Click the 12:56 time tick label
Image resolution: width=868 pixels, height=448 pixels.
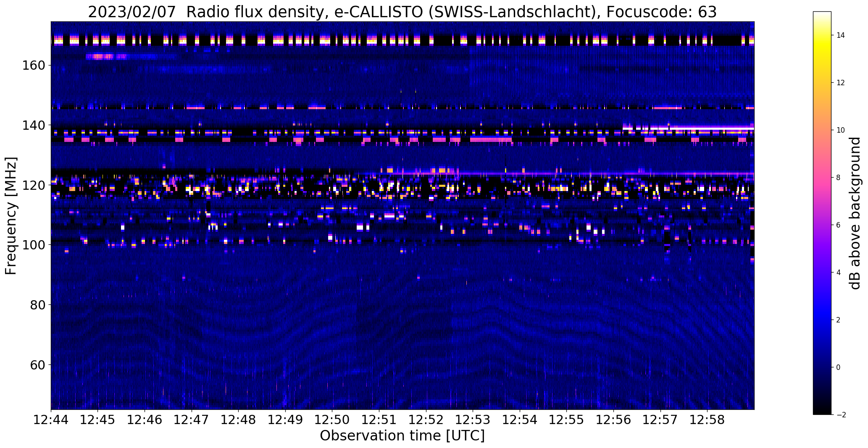(x=613, y=420)
